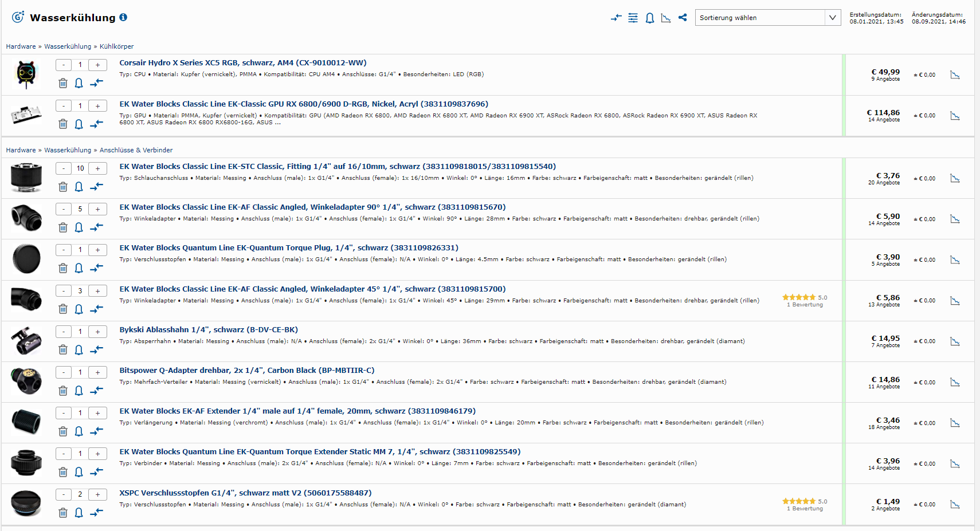Image resolution: width=980 pixels, height=531 pixels.
Task: Edit quantity field of Winkeladapter 45°
Action: click(x=80, y=291)
